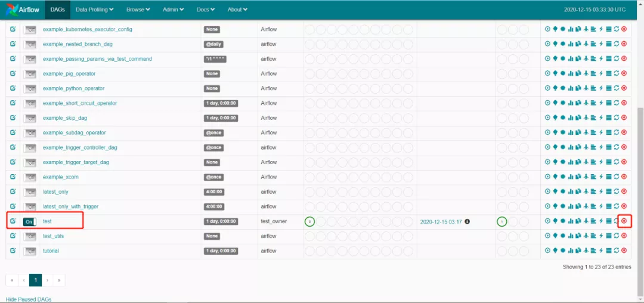The height and width of the screenshot is (303, 644).
Task: Delete the example_kubernetes_executor_config DAG
Action: (x=624, y=29)
